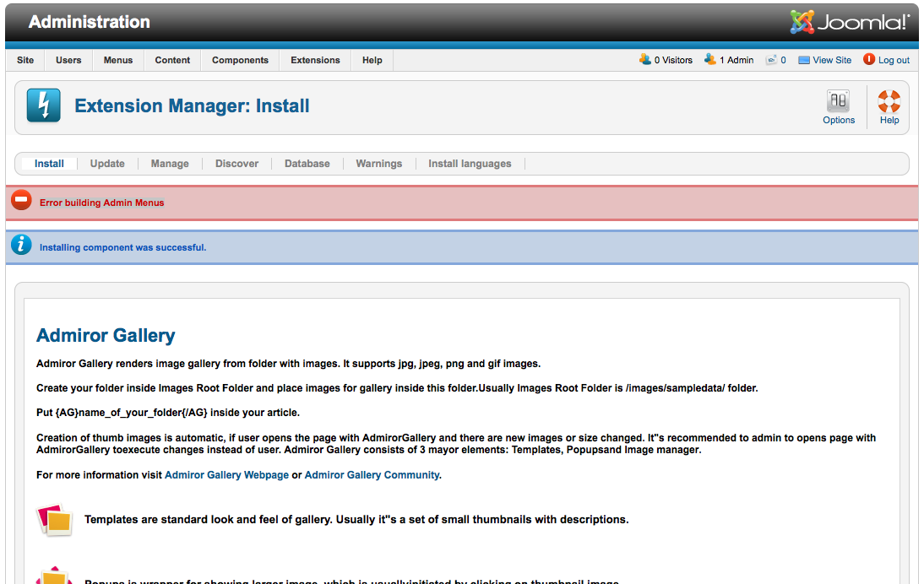Screen dimensions: 924x584
Task: Open the Help menu in the menu bar
Action: (372, 60)
